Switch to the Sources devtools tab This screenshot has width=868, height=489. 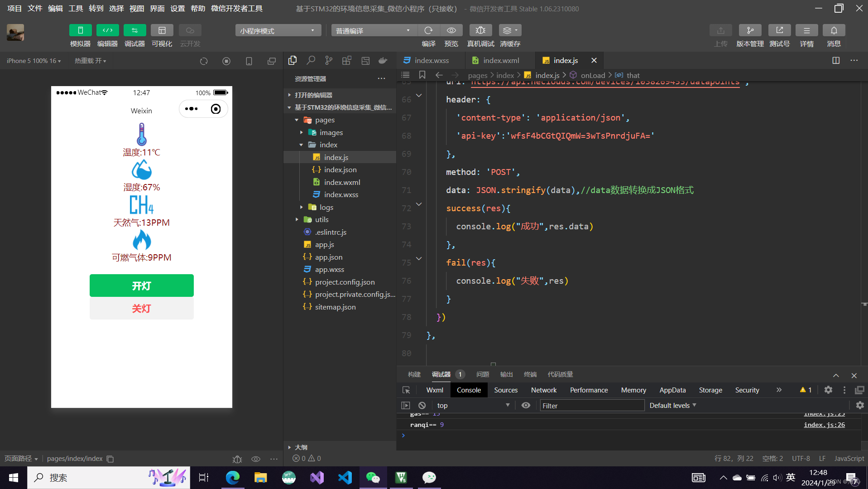[506, 390]
